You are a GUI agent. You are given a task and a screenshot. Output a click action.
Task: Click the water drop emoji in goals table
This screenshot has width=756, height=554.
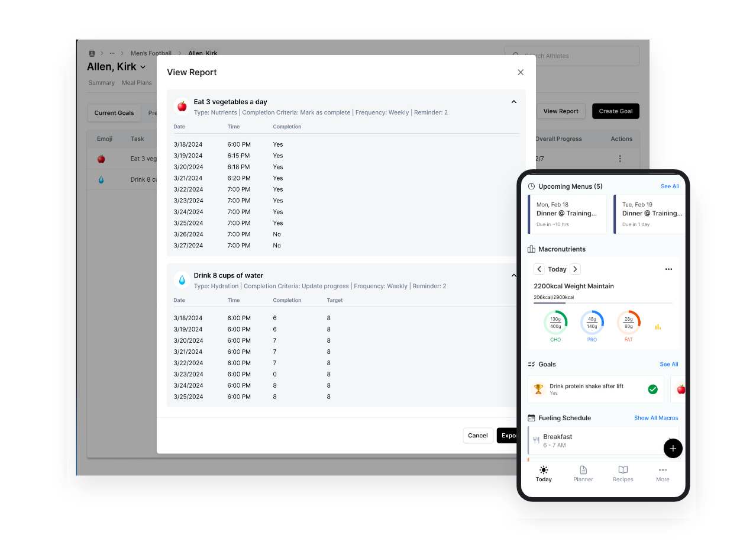pos(101,179)
